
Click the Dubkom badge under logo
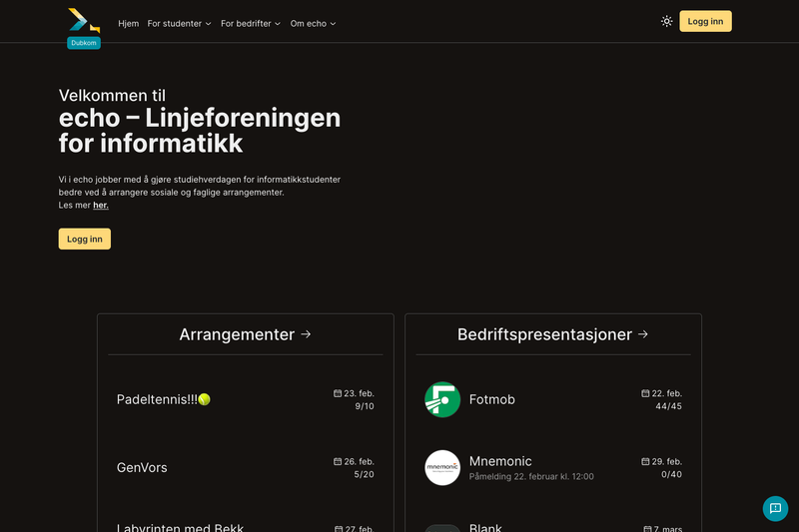pos(84,43)
